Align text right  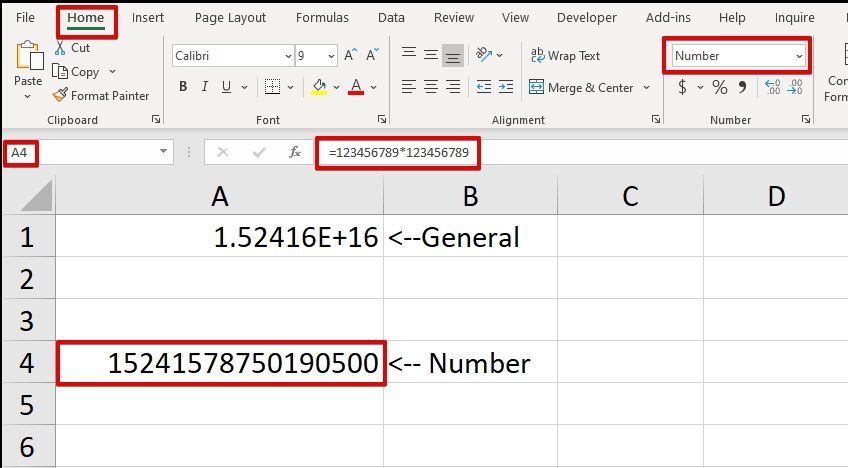tap(453, 87)
